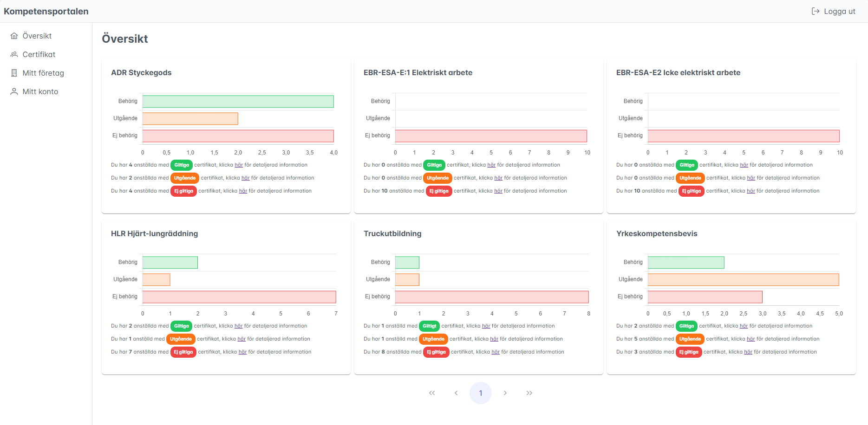Viewport: 868px width, 425px height.
Task: Click the Logga ut exit icon
Action: coord(816,11)
